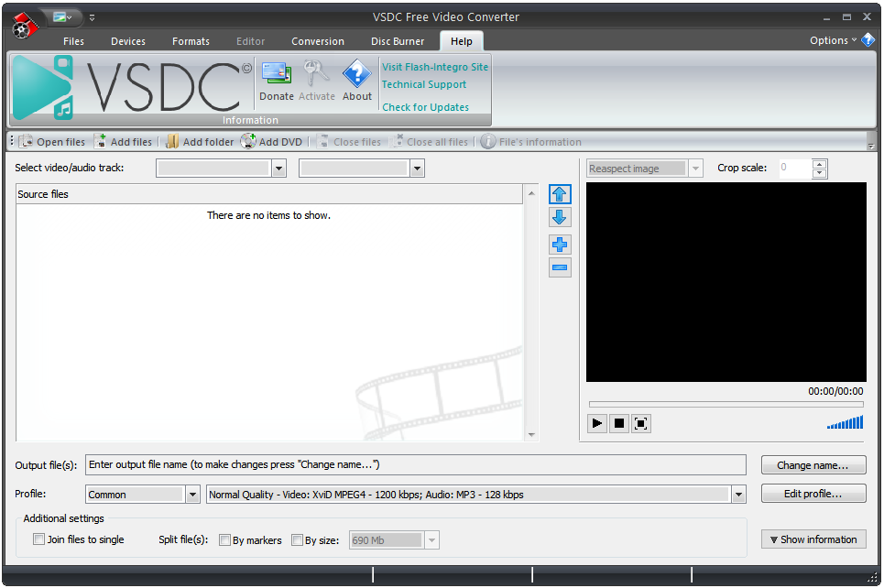This screenshot has width=884, height=588.
Task: Click the output file name field
Action: tap(416, 464)
